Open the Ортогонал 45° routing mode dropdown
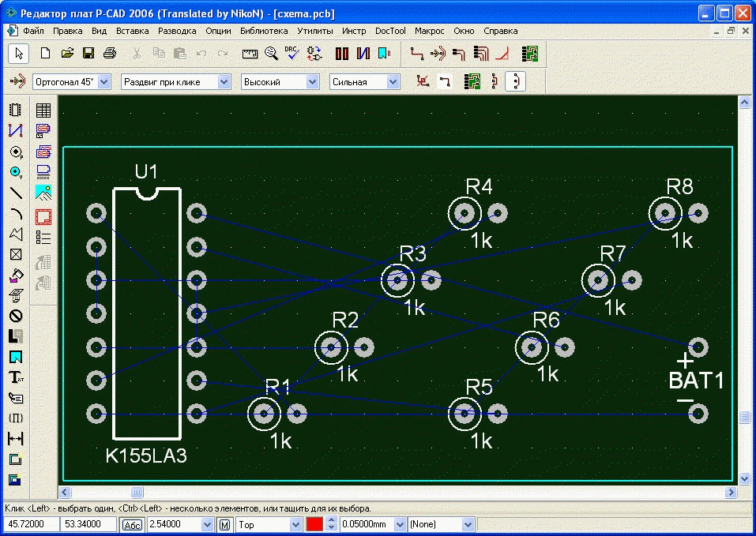The height and width of the screenshot is (536, 756). [105, 82]
